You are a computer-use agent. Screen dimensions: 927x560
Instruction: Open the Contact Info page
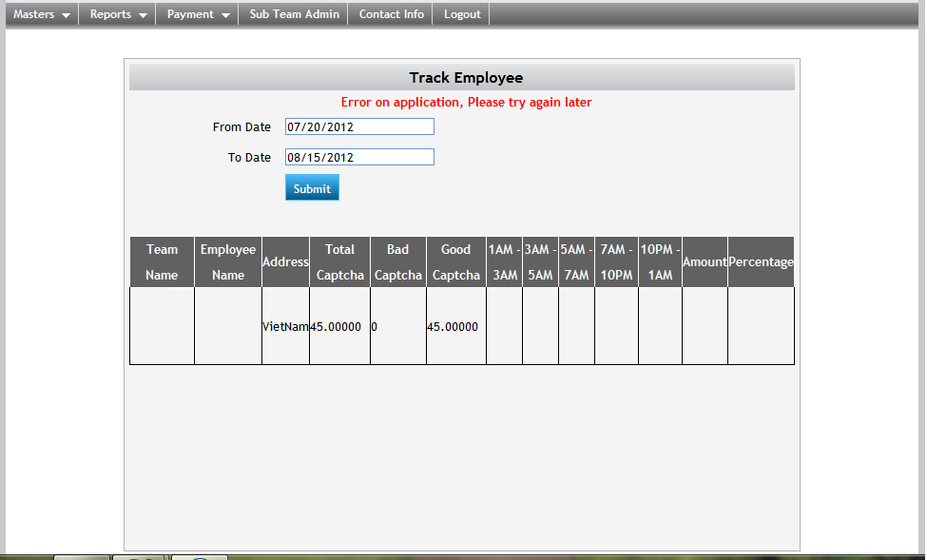pyautogui.click(x=391, y=14)
